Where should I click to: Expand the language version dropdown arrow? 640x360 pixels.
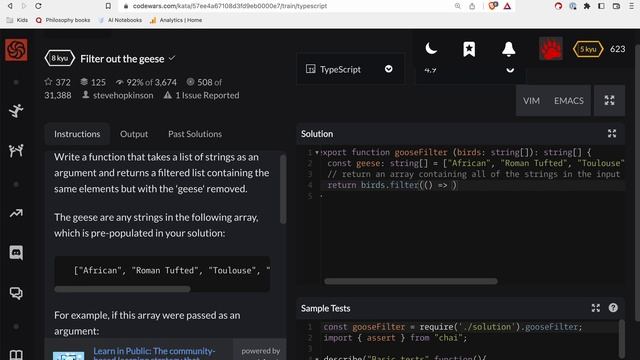(510, 70)
